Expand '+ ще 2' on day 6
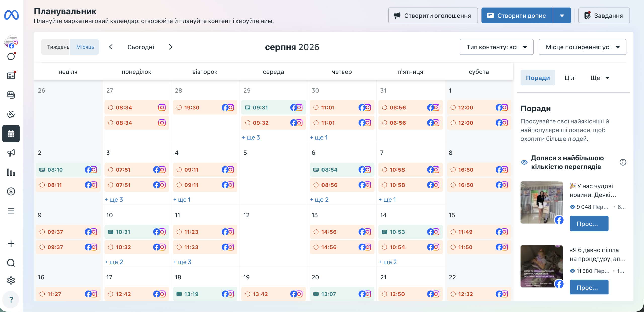Viewport: 644px width, 312px height. tap(319, 200)
